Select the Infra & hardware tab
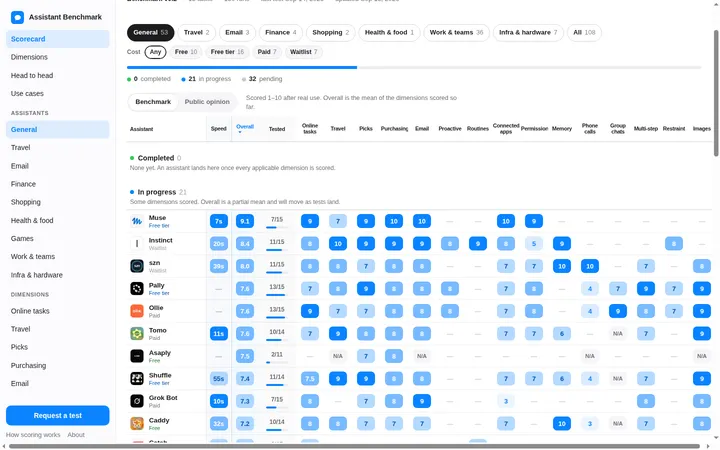Viewport: 720px width, 450px height. click(x=528, y=33)
